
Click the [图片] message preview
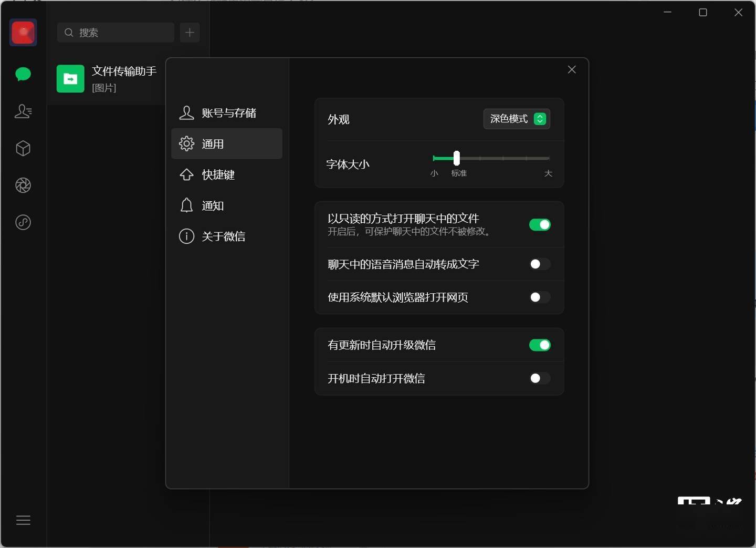coord(104,88)
